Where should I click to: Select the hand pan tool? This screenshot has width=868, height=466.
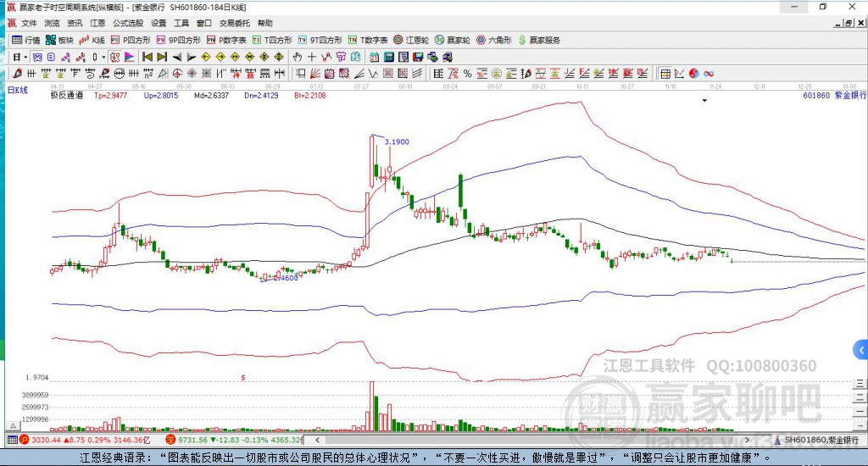[x=298, y=57]
